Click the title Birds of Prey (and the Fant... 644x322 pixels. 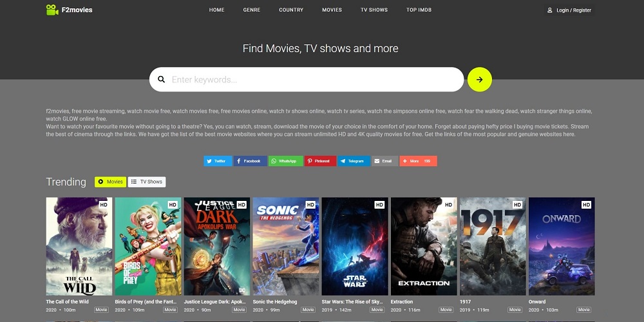146,302
